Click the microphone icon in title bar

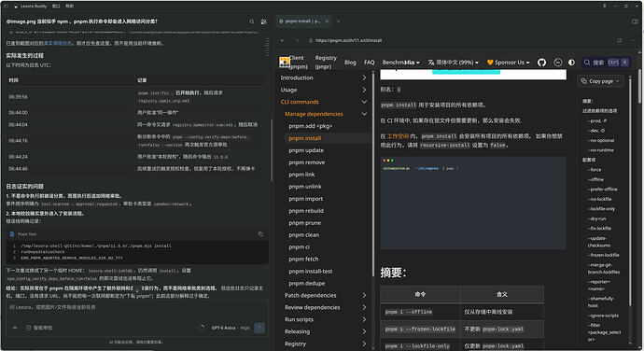point(604,7)
